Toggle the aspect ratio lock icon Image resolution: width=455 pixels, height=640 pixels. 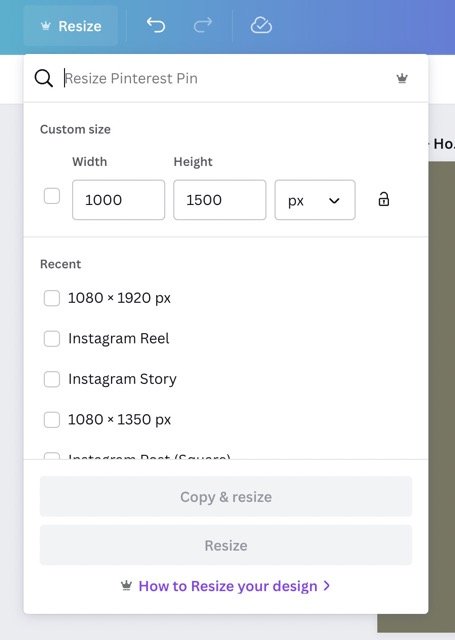384,200
